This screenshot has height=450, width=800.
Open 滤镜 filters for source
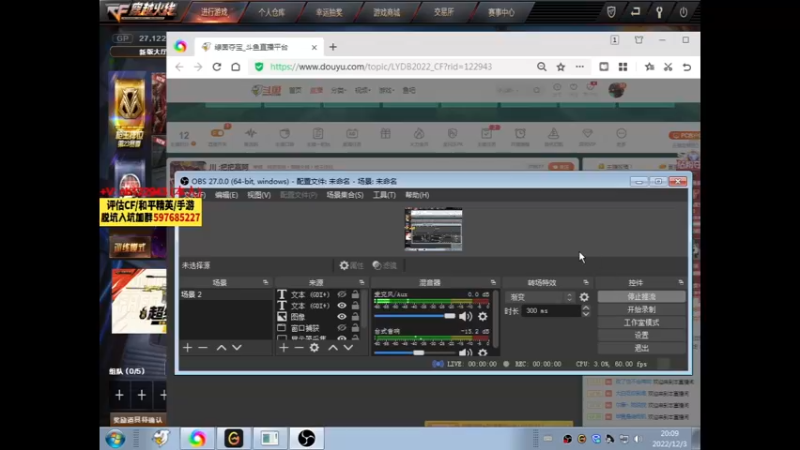pyautogui.click(x=385, y=265)
